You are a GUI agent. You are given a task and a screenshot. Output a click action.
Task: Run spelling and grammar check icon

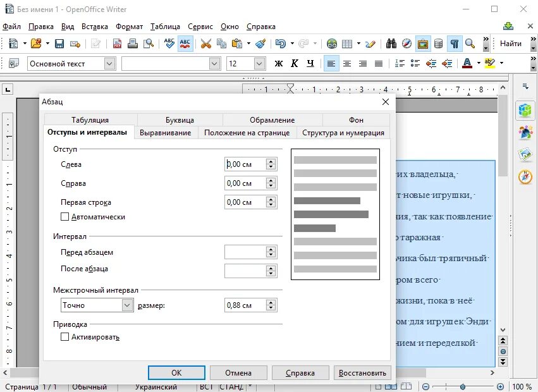click(x=169, y=44)
